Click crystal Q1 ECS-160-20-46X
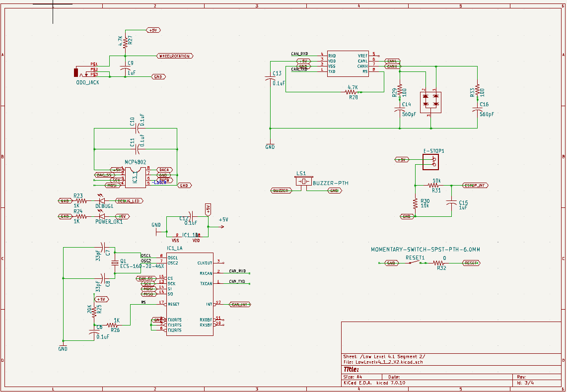 [115, 262]
